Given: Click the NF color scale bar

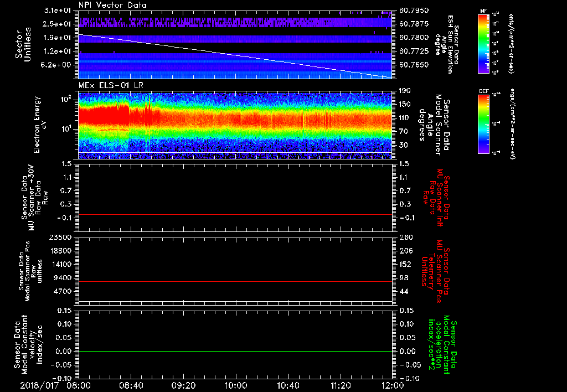Looking at the screenshot, I should [483, 43].
